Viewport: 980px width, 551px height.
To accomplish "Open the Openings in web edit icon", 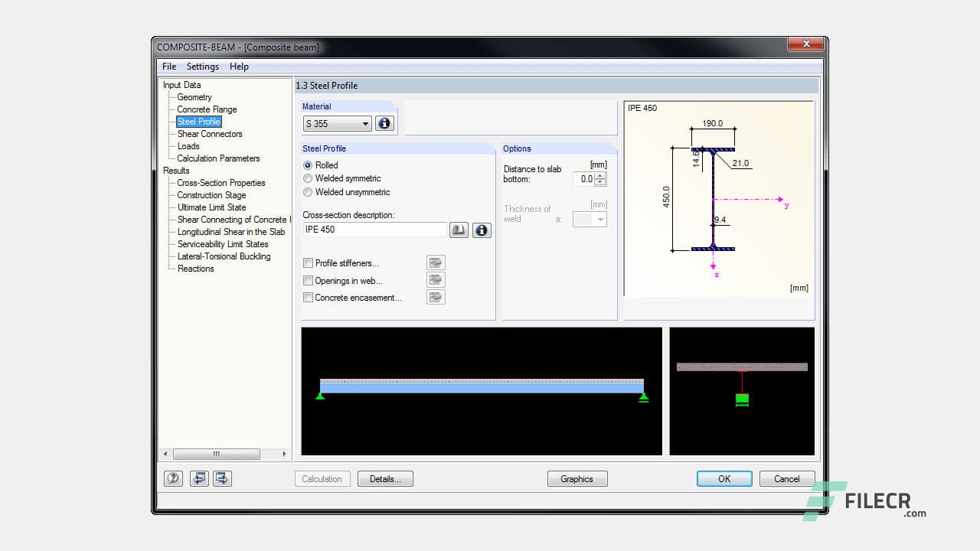I will pyautogui.click(x=435, y=279).
